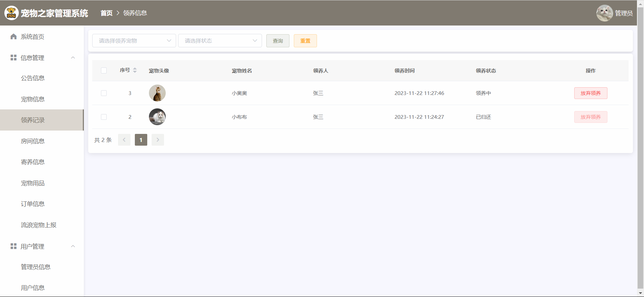Click the 宠物头像 column header
This screenshot has height=297, width=644.
pos(159,70)
